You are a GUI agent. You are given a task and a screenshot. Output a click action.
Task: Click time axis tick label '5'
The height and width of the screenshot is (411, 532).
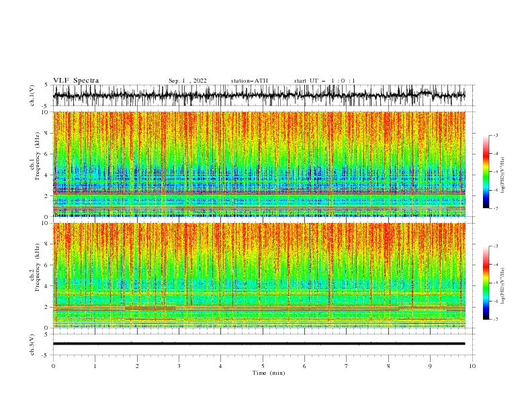pyautogui.click(x=263, y=366)
